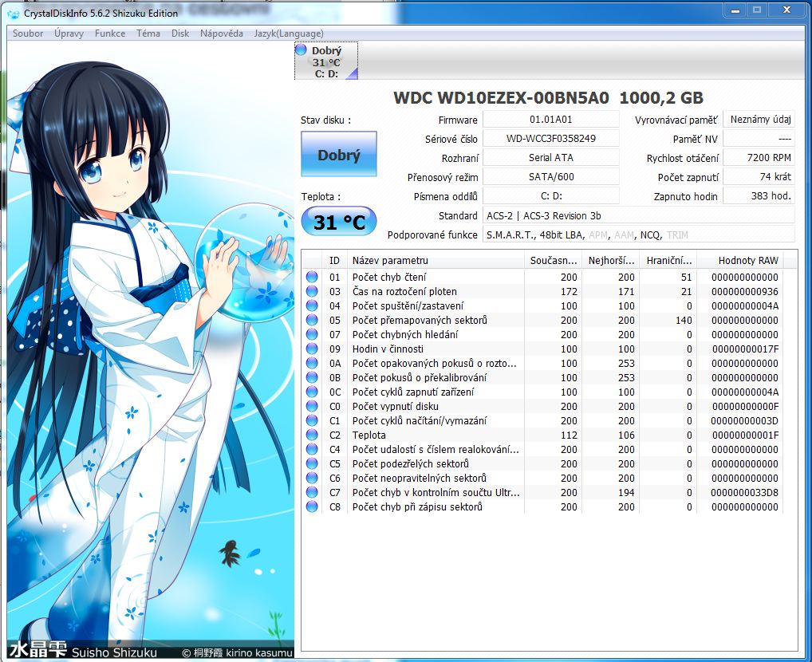Close the CrystalDiskInfo window
This screenshot has height=662, width=812.
point(786,10)
